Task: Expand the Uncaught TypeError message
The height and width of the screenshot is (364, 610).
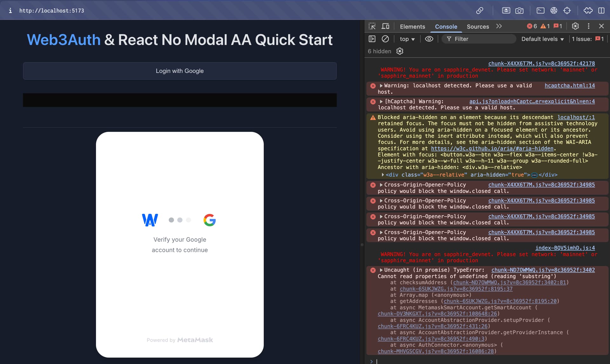Action: [x=381, y=270]
